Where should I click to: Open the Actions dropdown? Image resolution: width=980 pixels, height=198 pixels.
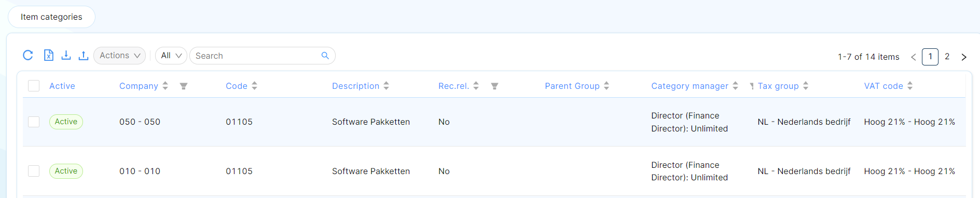[x=120, y=56]
